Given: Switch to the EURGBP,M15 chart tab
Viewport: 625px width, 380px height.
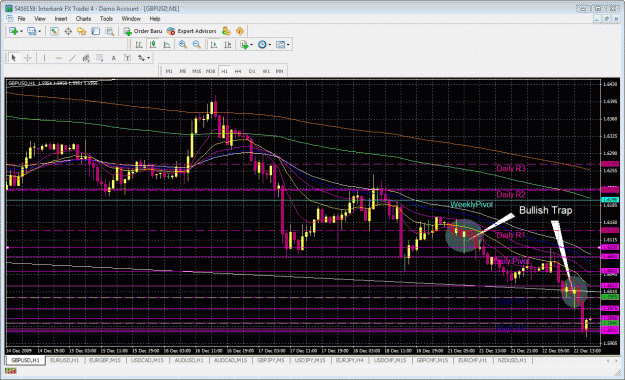Looking at the screenshot, I should pyautogui.click(x=105, y=360).
